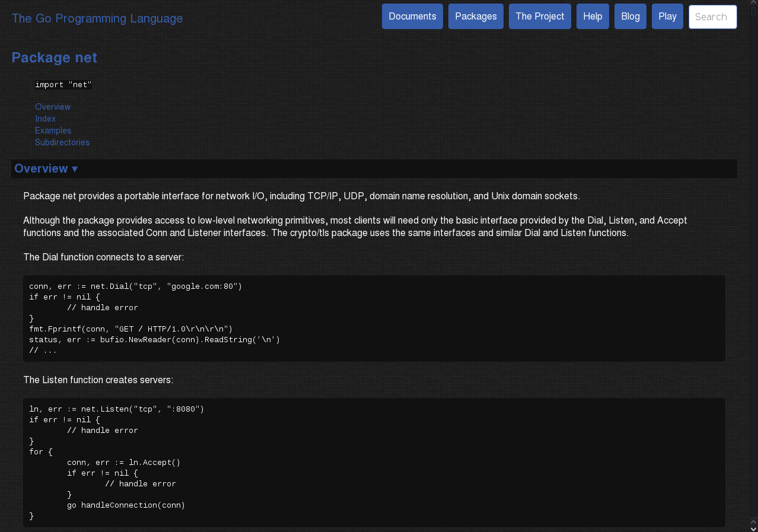Viewport: 758px width, 532px height.
Task: Focus the Search input field
Action: click(712, 17)
